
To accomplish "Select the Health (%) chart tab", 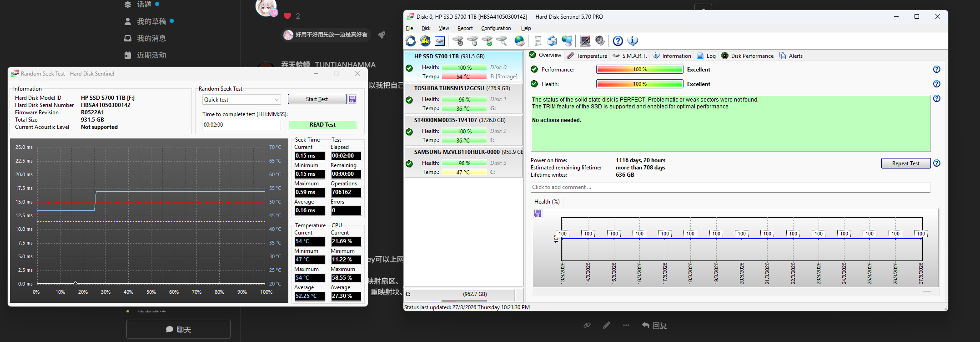I will (x=547, y=202).
